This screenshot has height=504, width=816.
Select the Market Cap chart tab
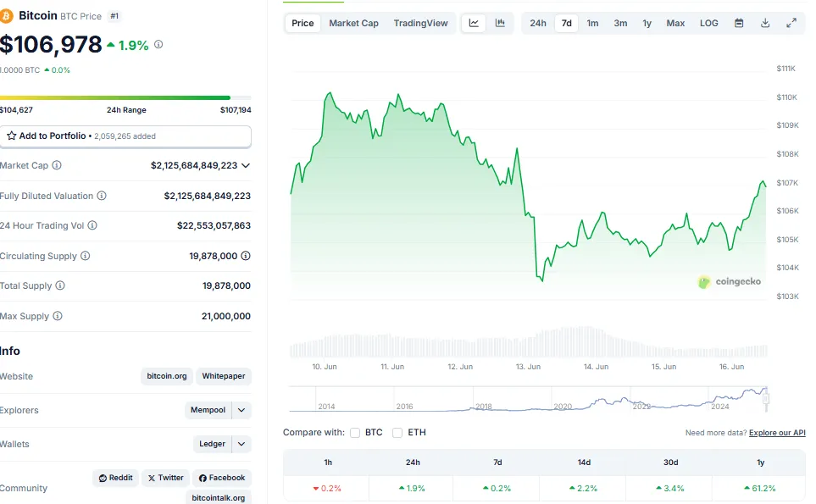coord(354,23)
